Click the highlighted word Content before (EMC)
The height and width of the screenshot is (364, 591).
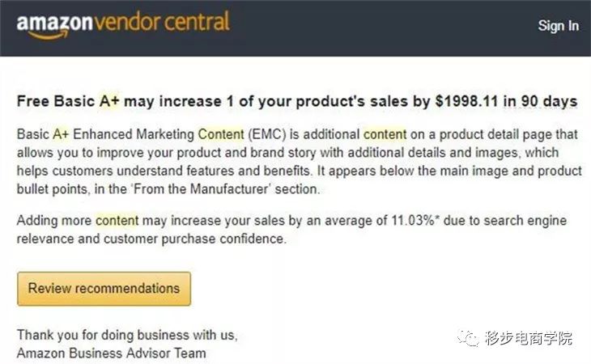[221, 134]
